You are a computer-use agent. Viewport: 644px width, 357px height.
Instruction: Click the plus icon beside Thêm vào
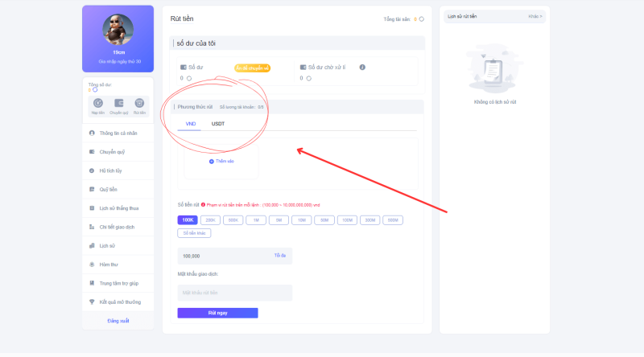pyautogui.click(x=211, y=162)
